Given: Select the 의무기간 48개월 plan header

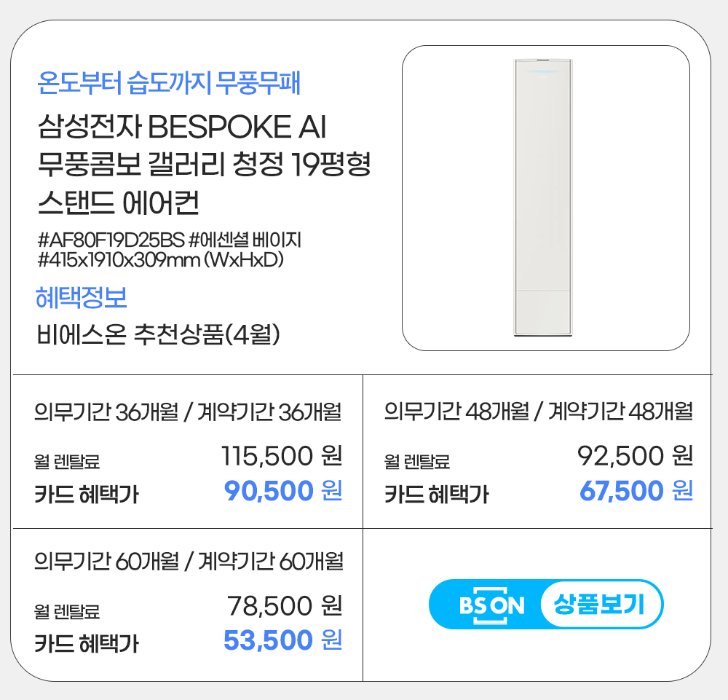Looking at the screenshot, I should coord(538,412).
